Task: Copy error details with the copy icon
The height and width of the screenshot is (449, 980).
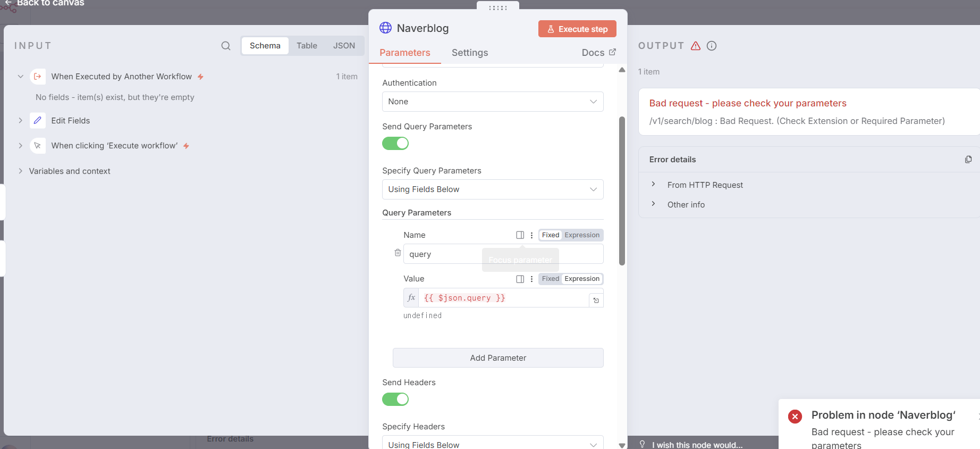Action: pos(968,160)
